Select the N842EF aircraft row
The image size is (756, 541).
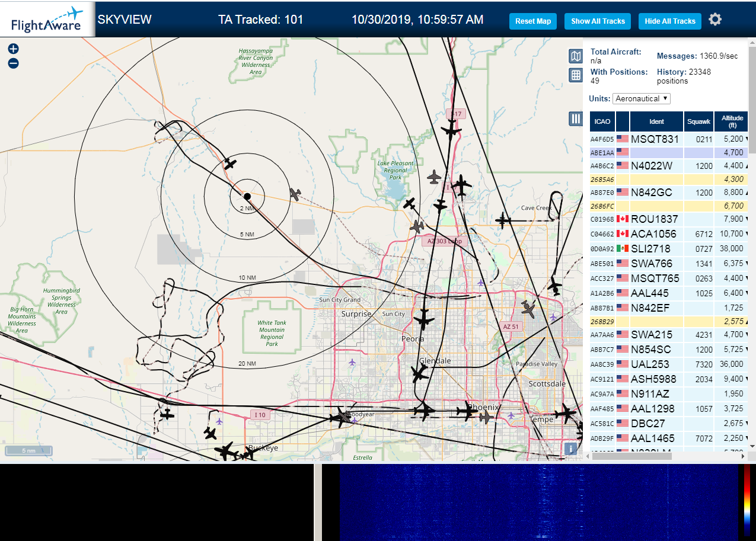[x=669, y=308]
